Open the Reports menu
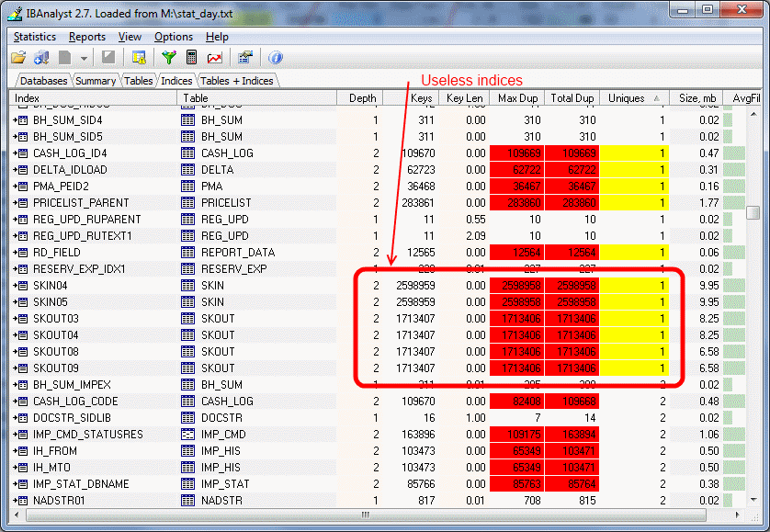Image resolution: width=770 pixels, height=532 pixels. pos(87,37)
